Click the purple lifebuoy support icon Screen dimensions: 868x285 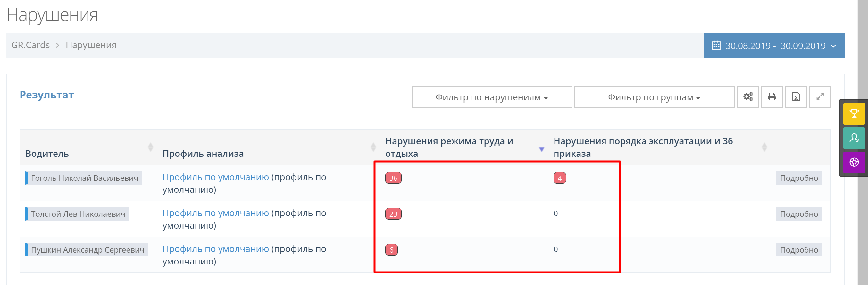854,162
